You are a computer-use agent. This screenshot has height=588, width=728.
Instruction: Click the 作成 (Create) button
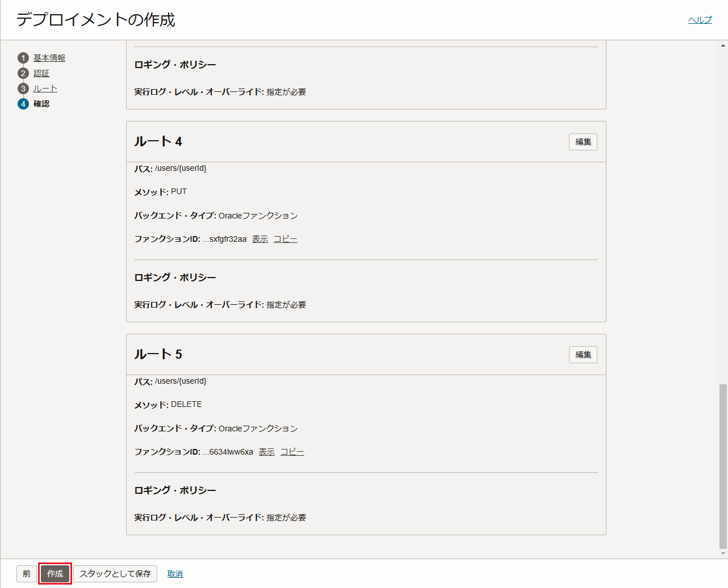pos(55,574)
